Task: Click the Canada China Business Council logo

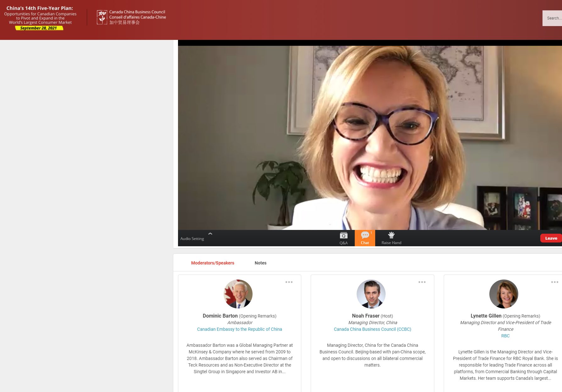Action: (131, 17)
